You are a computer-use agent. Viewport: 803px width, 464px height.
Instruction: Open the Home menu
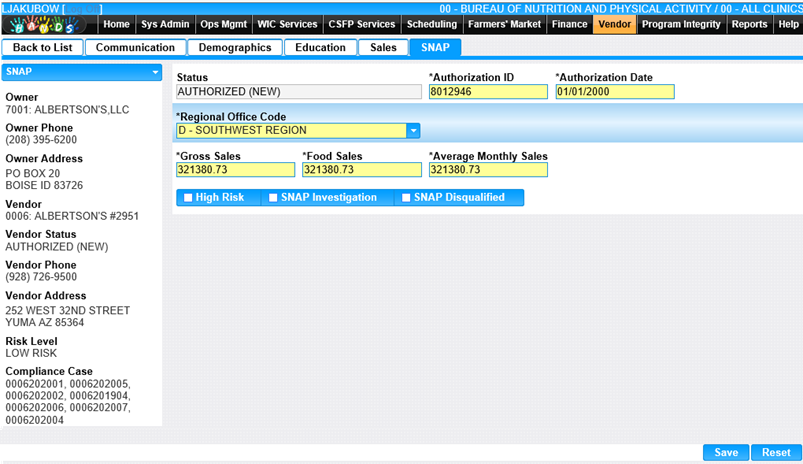pyautogui.click(x=116, y=24)
